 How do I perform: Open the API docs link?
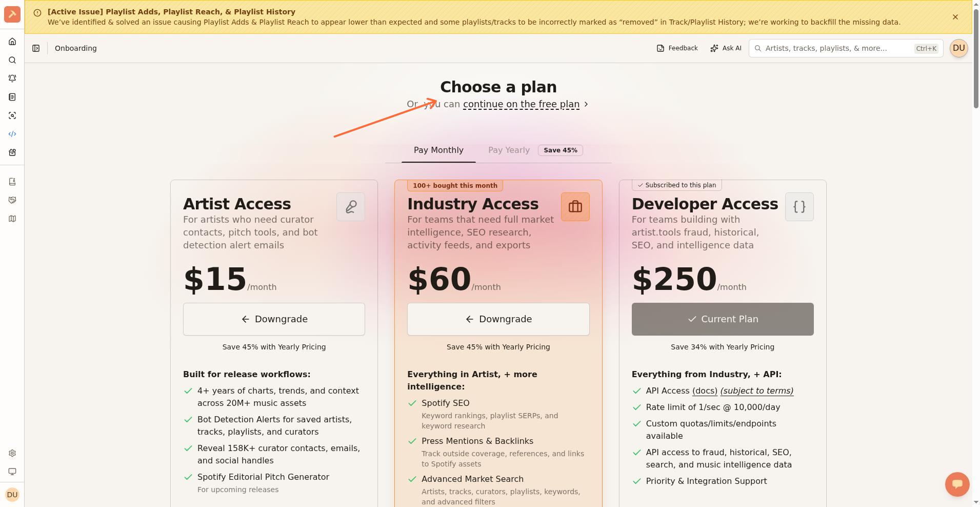coord(705,391)
